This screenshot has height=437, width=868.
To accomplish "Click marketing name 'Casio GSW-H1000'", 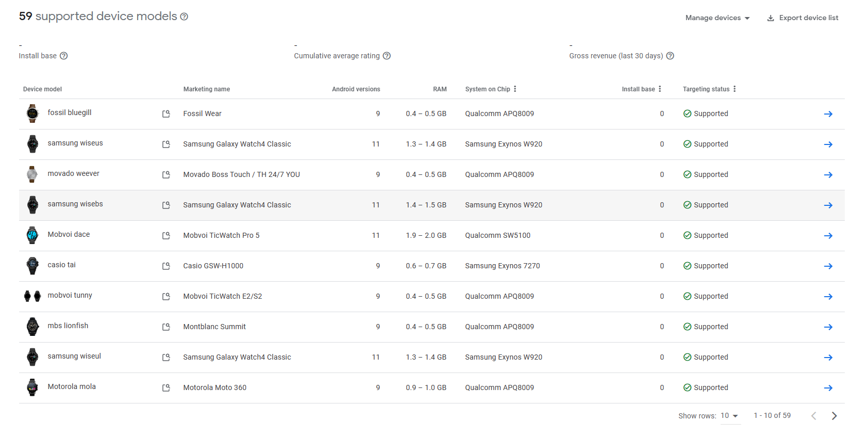I will [213, 266].
